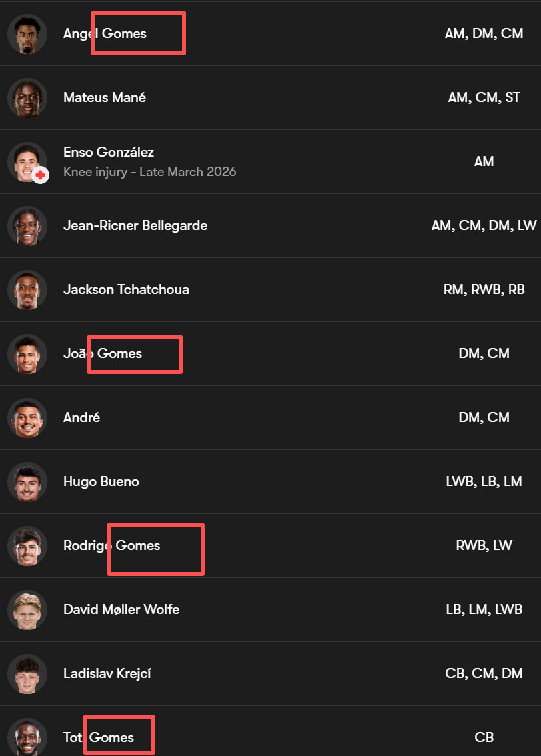
Task: Select Hugo Bueno's profile avatar
Action: point(27,481)
